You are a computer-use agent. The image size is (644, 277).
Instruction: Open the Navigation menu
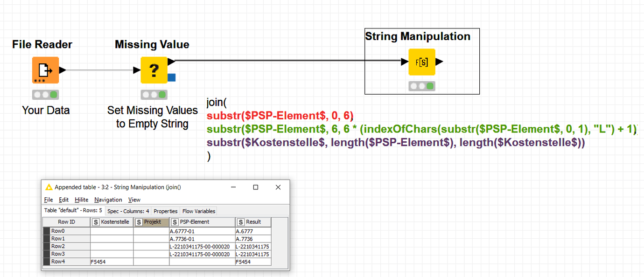[x=108, y=200]
